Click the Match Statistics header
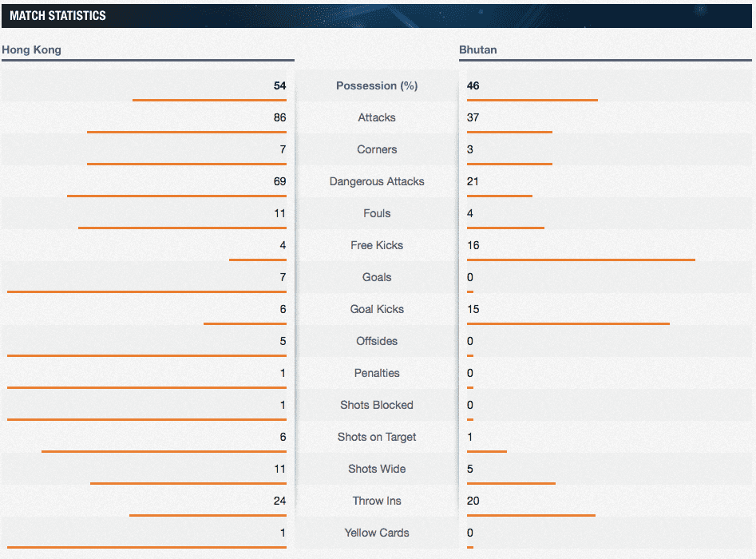 [x=57, y=15]
